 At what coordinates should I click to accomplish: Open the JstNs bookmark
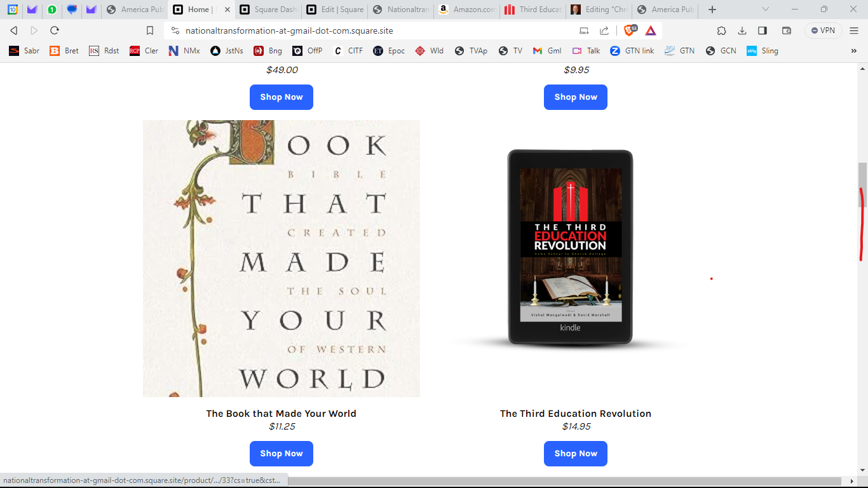(x=227, y=51)
